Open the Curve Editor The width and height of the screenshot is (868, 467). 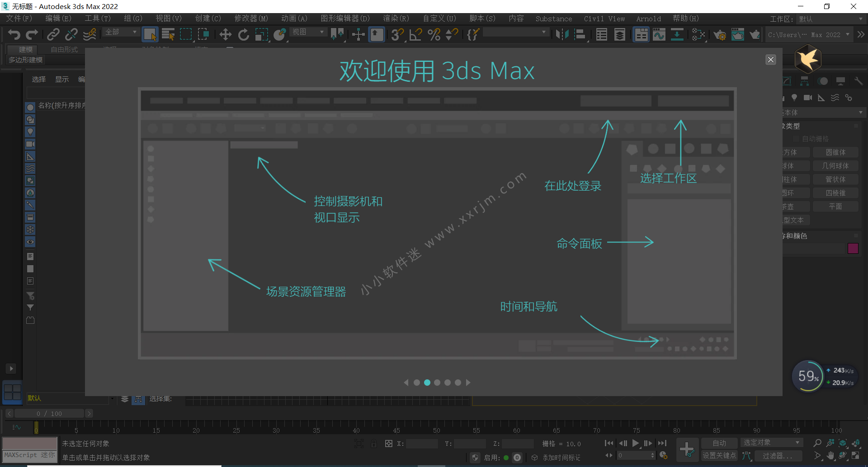(x=659, y=34)
